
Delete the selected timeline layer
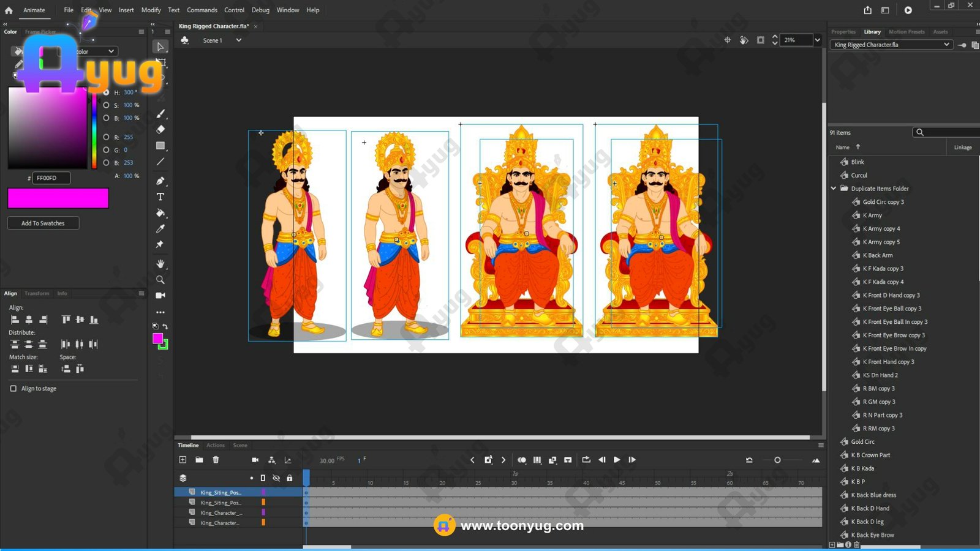coord(216,460)
